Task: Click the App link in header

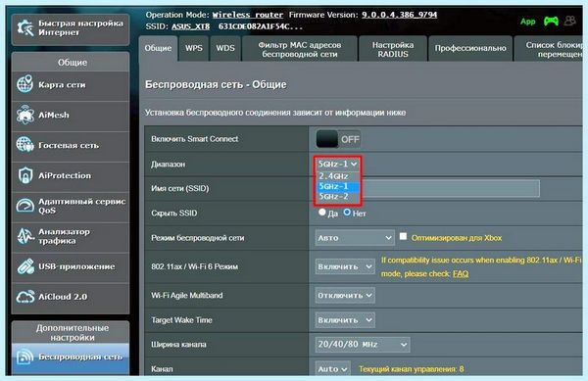Action: pos(527,22)
